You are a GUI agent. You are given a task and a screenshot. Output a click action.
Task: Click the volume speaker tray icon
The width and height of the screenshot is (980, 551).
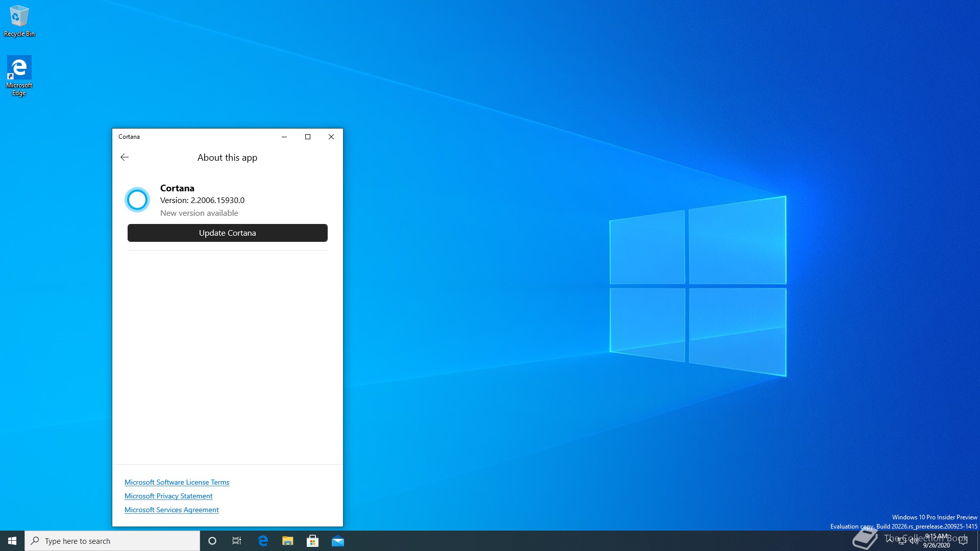pos(914,541)
